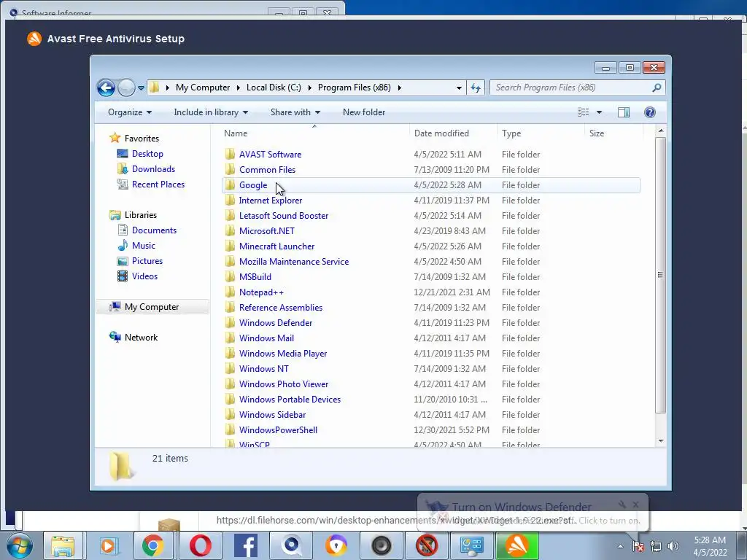This screenshot has width=747, height=560.
Task: Show the preview pane
Action: pyautogui.click(x=623, y=112)
